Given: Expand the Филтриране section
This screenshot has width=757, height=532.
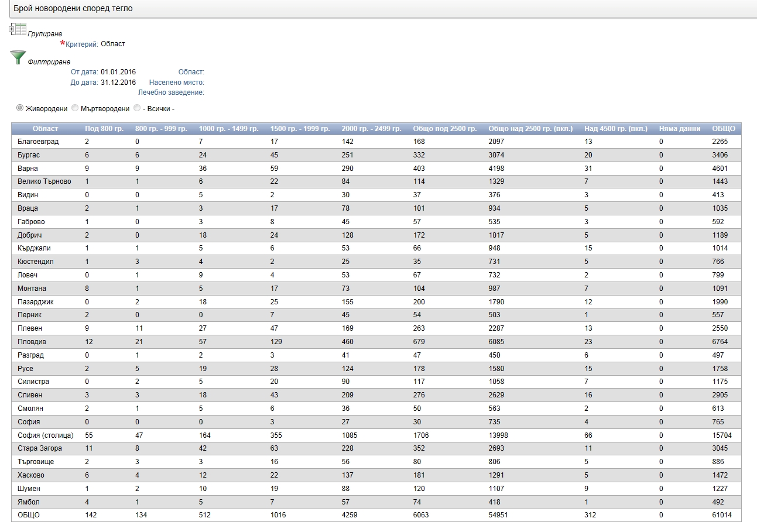Looking at the screenshot, I should [x=49, y=62].
